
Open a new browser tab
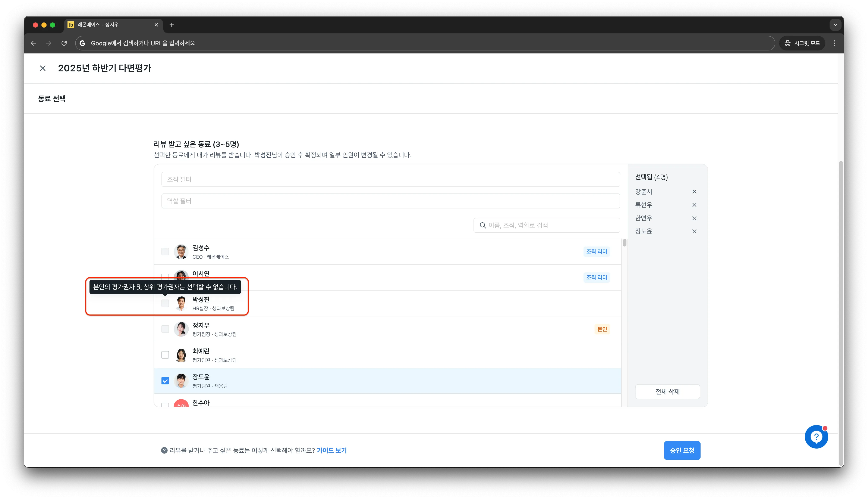pyautogui.click(x=172, y=25)
